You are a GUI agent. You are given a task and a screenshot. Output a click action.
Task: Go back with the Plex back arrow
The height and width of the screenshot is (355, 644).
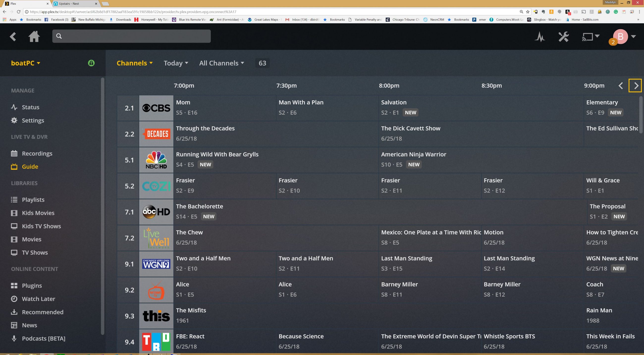pos(13,36)
